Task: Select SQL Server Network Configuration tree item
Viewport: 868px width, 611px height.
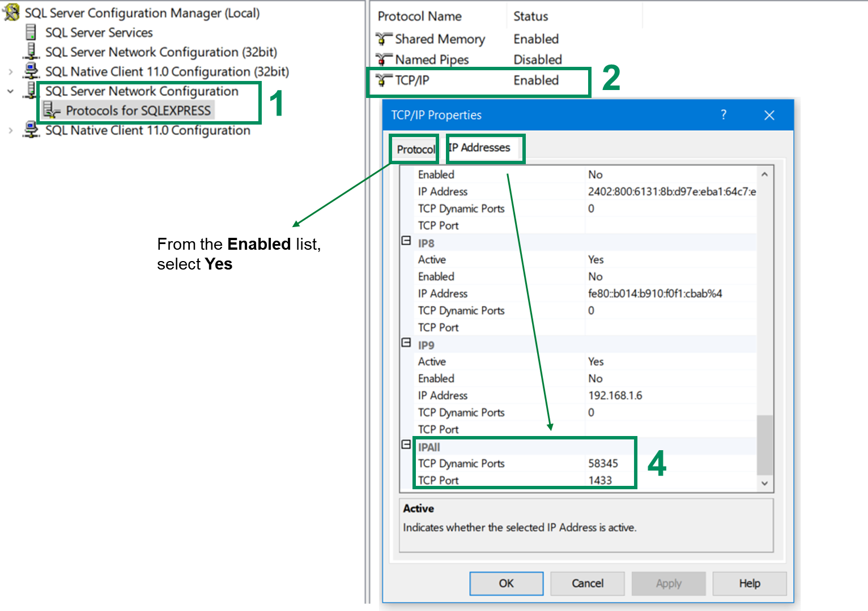Action: (142, 91)
